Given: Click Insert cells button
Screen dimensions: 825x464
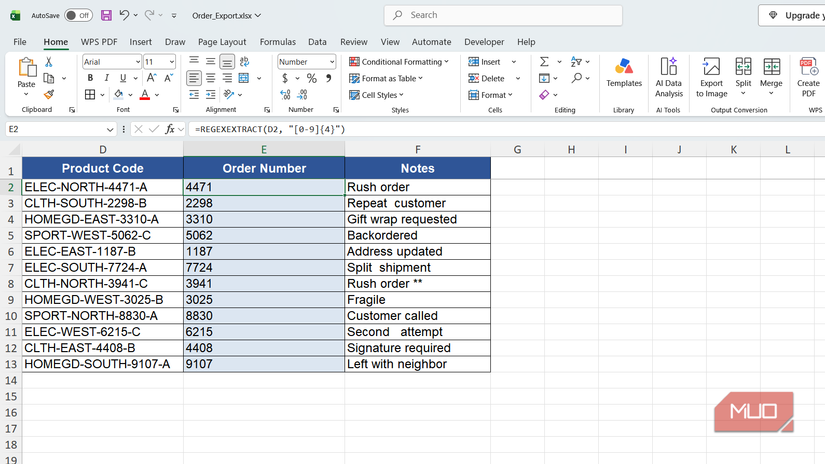Looking at the screenshot, I should click(x=485, y=62).
